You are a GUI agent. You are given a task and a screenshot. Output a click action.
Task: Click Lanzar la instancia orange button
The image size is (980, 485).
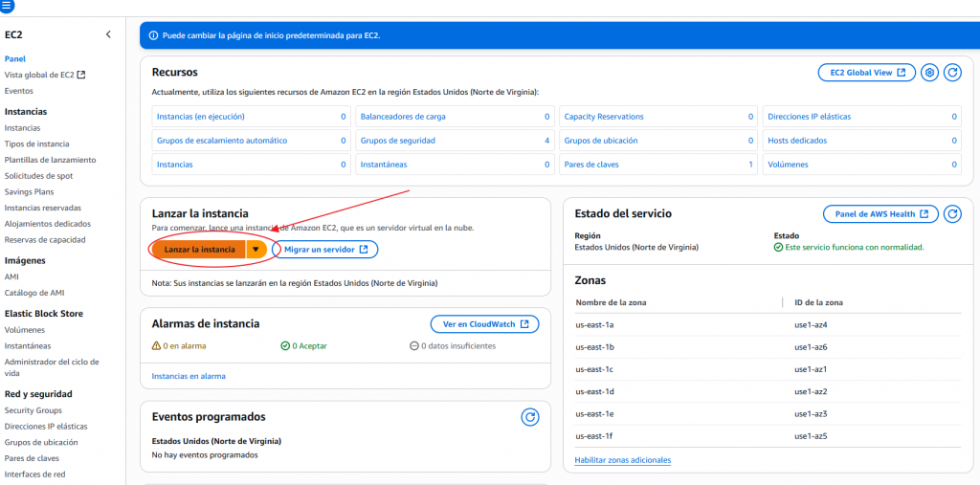pos(199,250)
